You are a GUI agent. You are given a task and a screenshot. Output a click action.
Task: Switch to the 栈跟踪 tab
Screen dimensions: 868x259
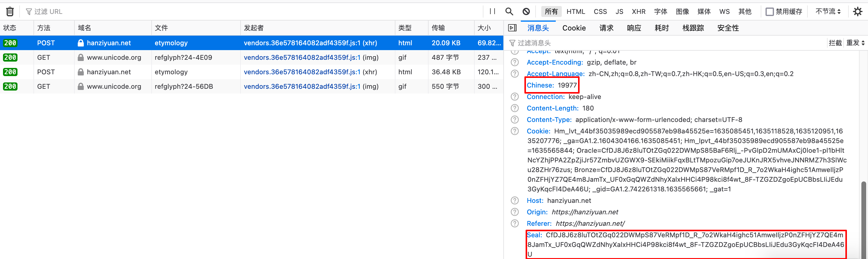click(x=693, y=28)
